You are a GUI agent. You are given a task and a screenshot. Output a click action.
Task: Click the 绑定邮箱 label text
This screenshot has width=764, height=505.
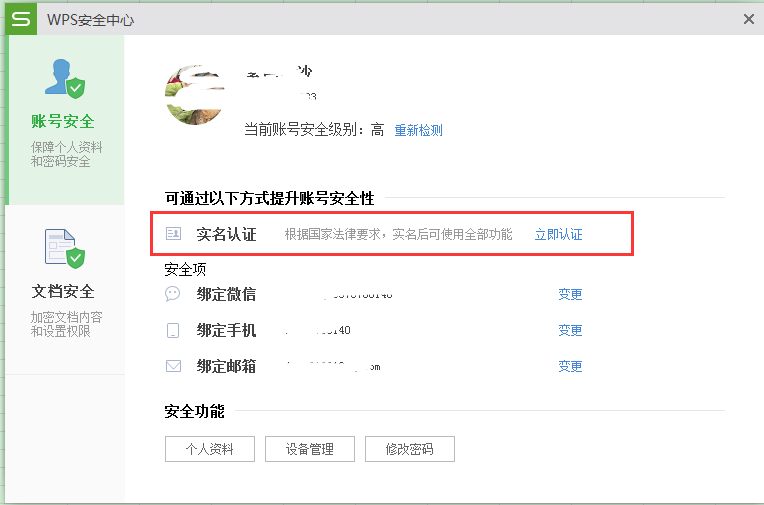(x=226, y=366)
